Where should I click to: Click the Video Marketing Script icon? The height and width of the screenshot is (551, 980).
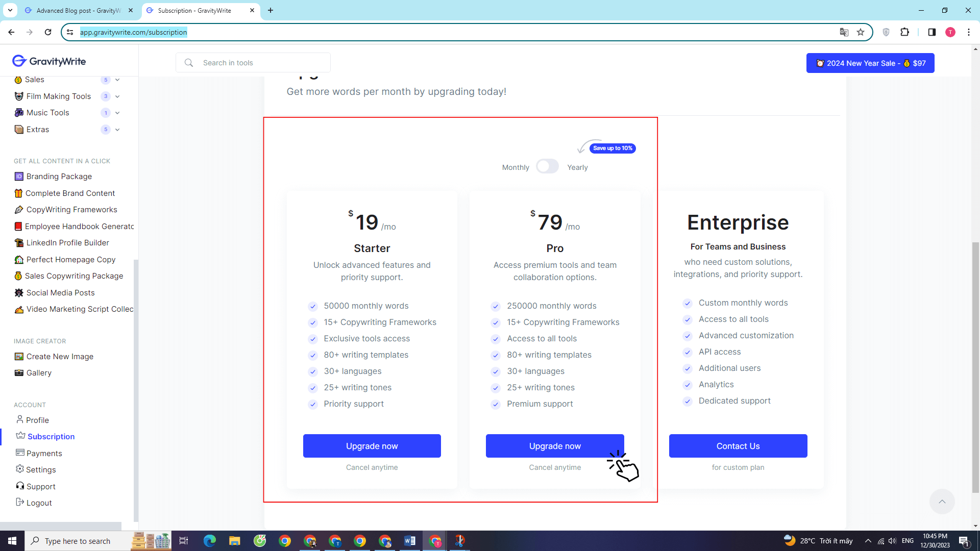(x=19, y=309)
